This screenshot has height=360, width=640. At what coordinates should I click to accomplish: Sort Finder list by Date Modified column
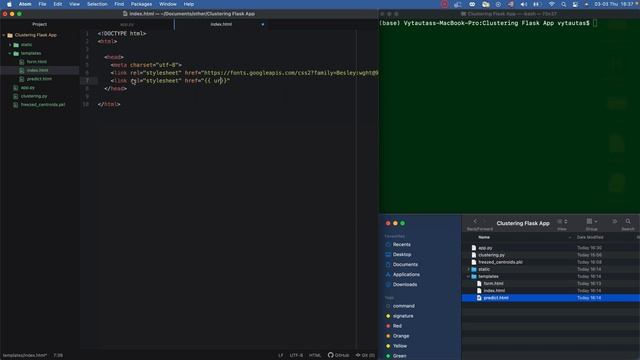[x=590, y=237]
